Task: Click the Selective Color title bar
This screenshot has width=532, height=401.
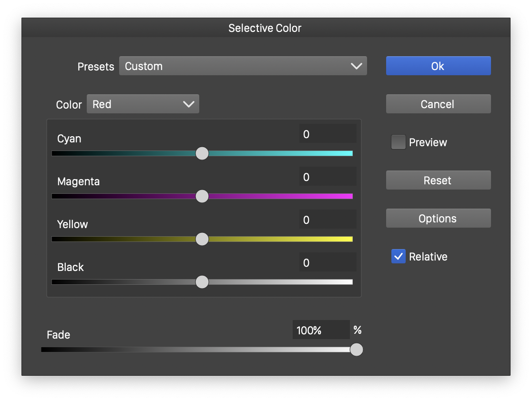Action: [265, 28]
